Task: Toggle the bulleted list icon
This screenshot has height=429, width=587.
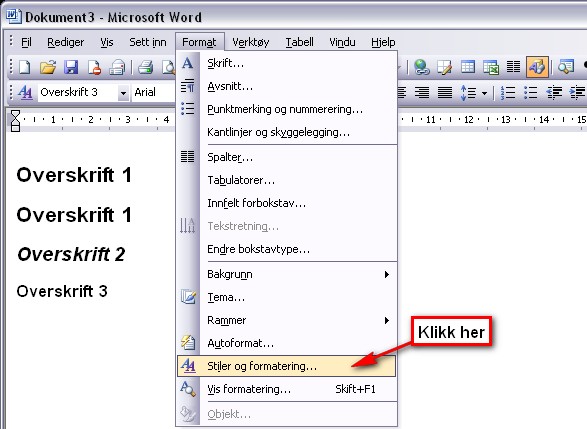Action: pyautogui.click(x=530, y=92)
